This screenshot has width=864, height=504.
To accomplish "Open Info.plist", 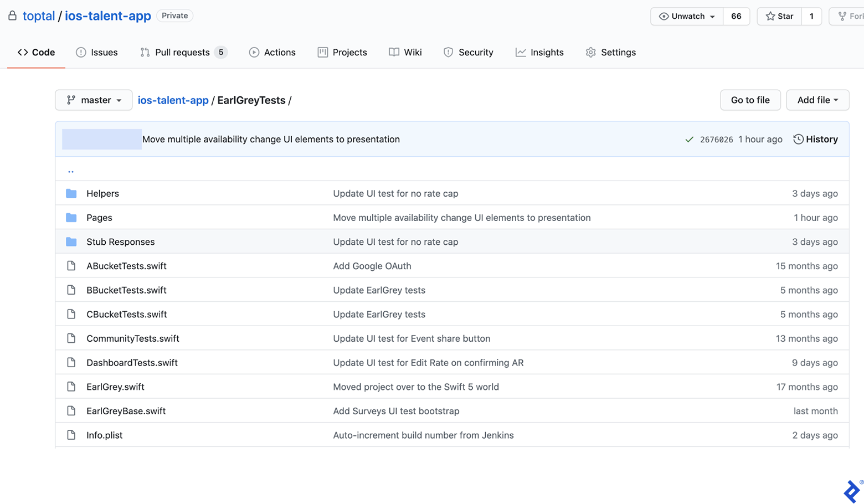I will pyautogui.click(x=104, y=435).
